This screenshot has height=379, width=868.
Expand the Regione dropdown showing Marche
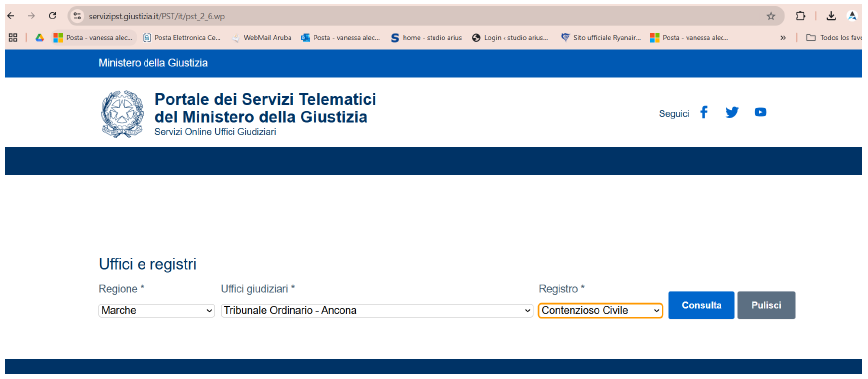click(156, 311)
